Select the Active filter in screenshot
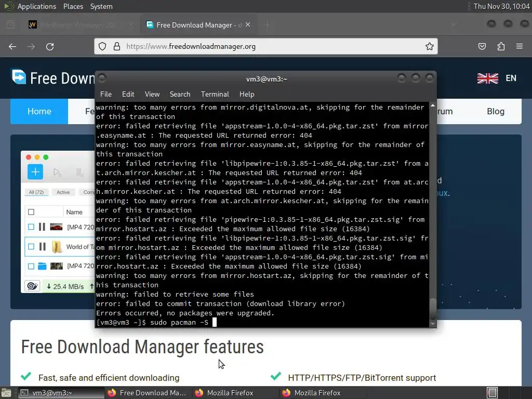Image resolution: width=532 pixels, height=399 pixels. click(63, 192)
